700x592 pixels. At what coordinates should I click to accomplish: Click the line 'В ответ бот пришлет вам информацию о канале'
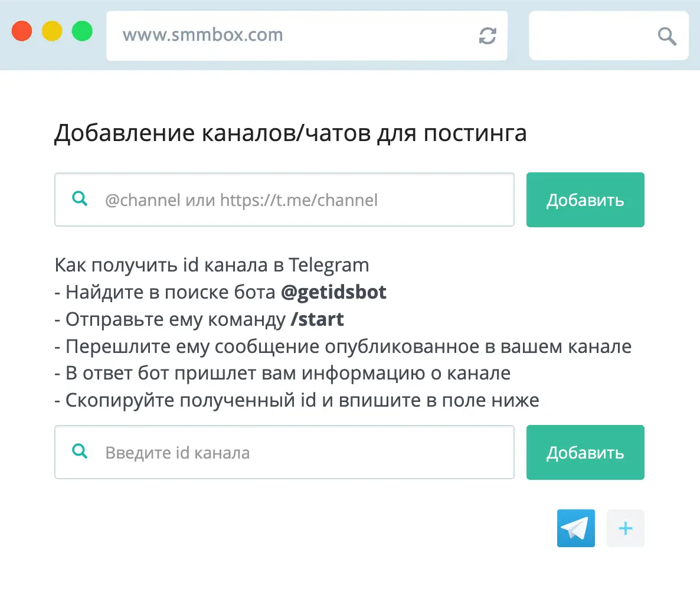pyautogui.click(x=283, y=374)
